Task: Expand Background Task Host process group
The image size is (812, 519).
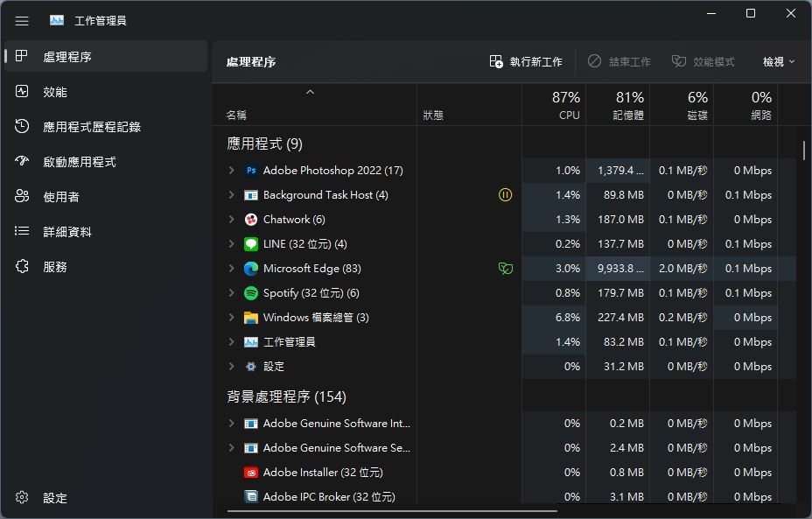Action: click(232, 195)
